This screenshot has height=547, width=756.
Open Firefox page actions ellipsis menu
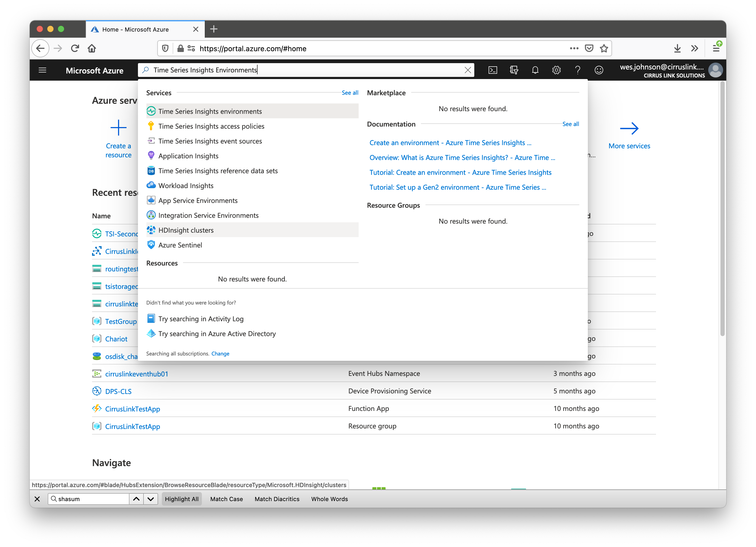tap(574, 48)
